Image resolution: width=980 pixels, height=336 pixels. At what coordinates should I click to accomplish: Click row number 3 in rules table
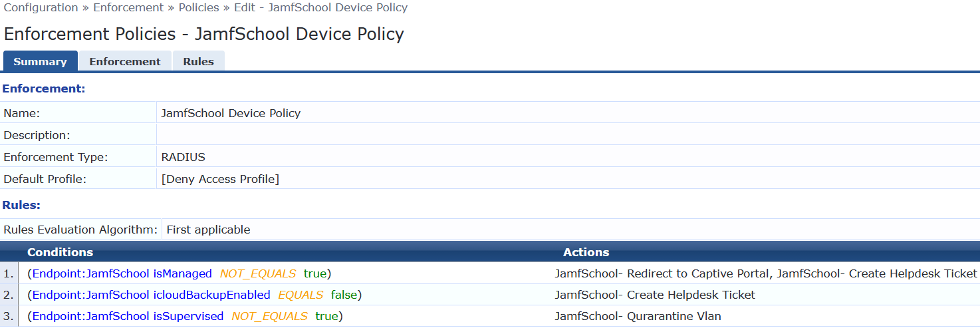(9, 316)
